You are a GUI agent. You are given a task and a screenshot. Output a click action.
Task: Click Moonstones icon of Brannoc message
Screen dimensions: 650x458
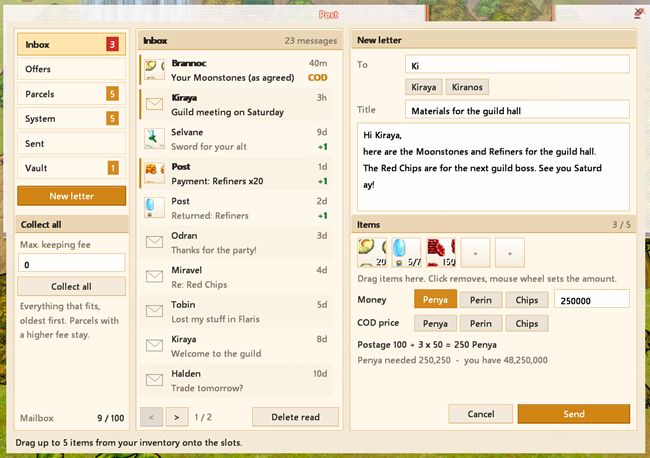pyautogui.click(x=154, y=70)
